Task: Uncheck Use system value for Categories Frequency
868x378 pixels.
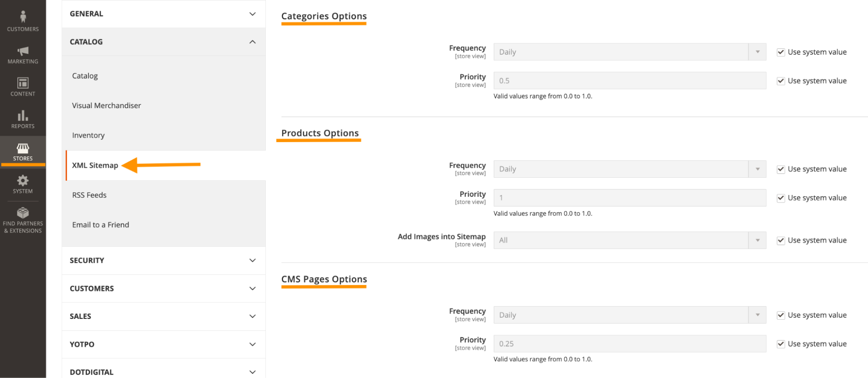Action: tap(780, 52)
